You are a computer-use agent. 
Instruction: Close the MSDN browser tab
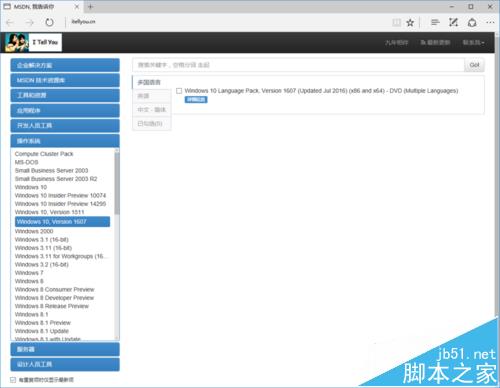click(77, 6)
